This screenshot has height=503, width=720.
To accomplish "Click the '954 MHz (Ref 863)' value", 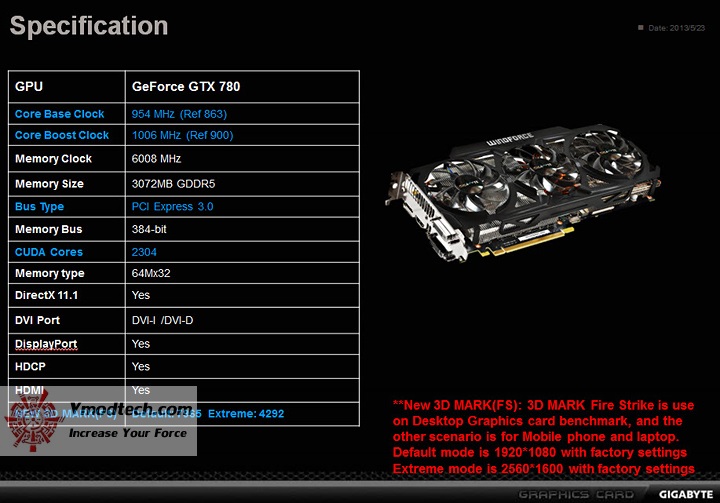I will [179, 114].
